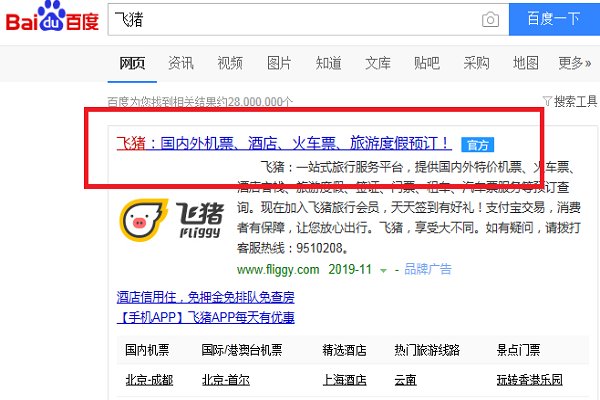Click the 官方 badge
The image size is (600, 400).
pos(478,145)
